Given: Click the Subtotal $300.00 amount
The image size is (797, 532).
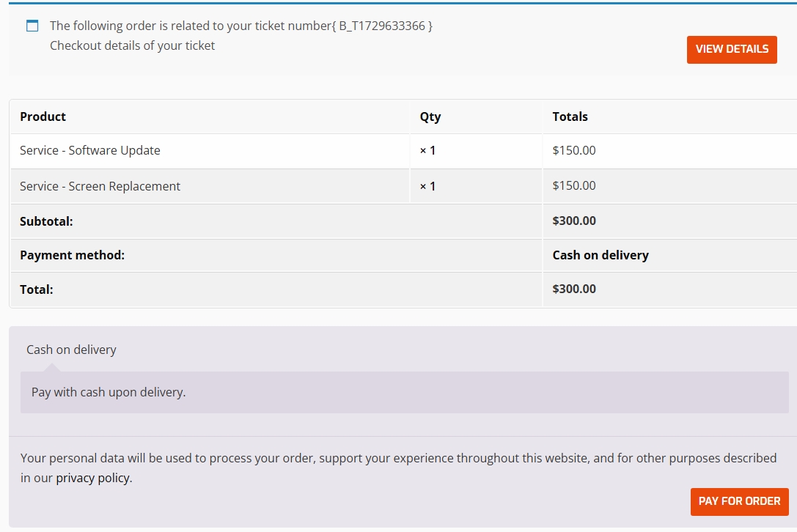Looking at the screenshot, I should [x=574, y=221].
